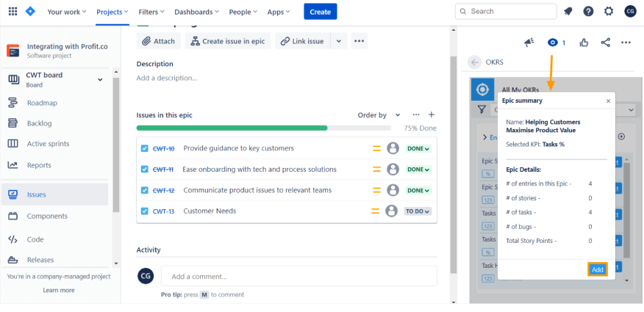The image size is (644, 312).
Task: Click the Add a comment field
Action: pyautogui.click(x=299, y=276)
